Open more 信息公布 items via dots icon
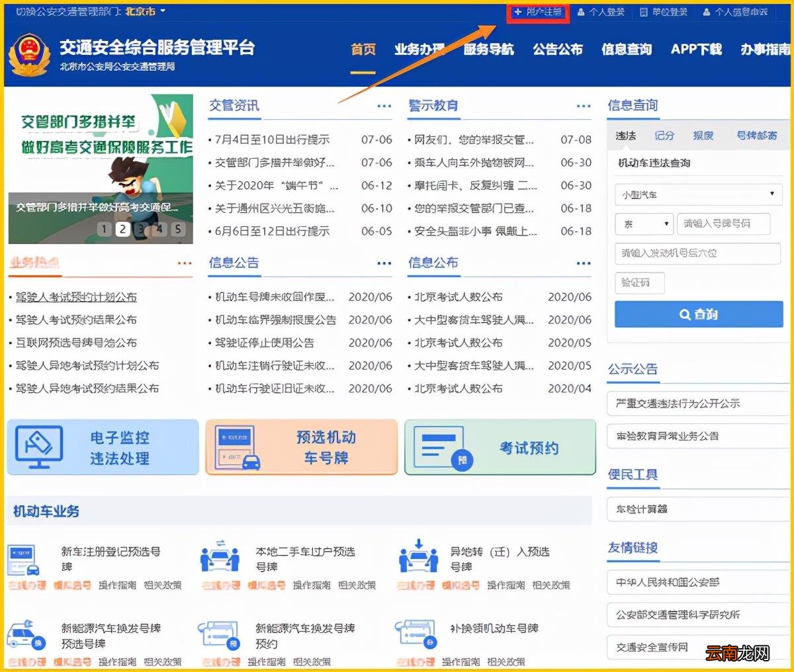The width and height of the screenshot is (794, 672). click(x=584, y=263)
